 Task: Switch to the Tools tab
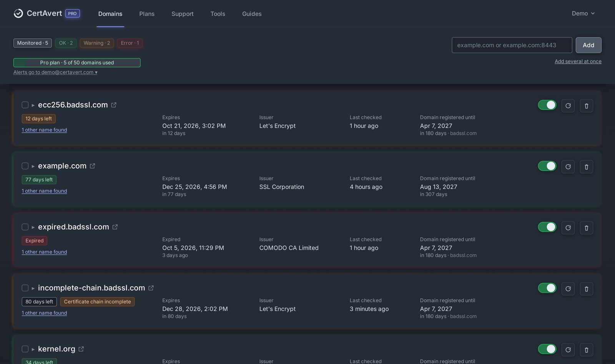tap(218, 14)
